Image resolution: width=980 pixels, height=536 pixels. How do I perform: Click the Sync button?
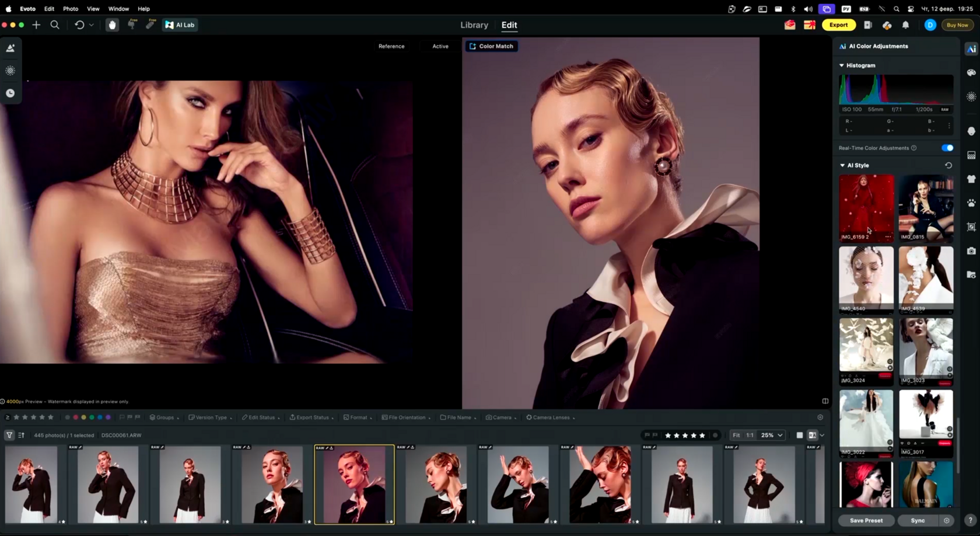click(x=918, y=520)
